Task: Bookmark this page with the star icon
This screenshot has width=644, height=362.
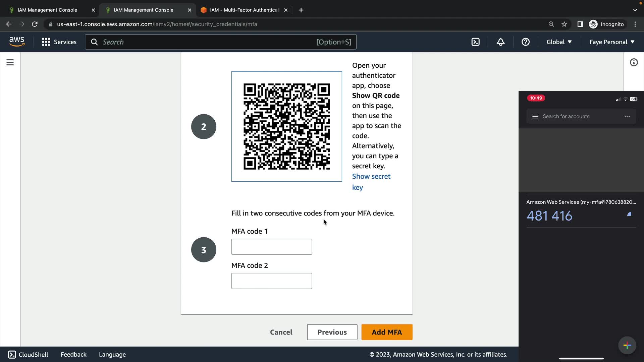Action: click(x=564, y=24)
